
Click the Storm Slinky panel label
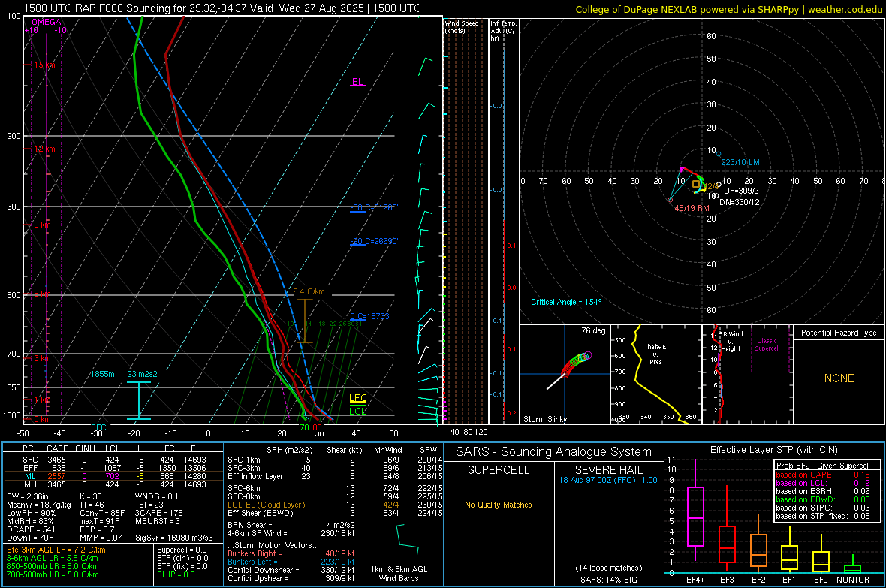pos(544,419)
